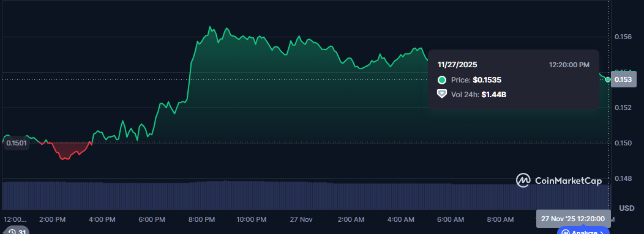The width and height of the screenshot is (644, 234).
Task: Open the history badge showing 31
Action: point(16,231)
